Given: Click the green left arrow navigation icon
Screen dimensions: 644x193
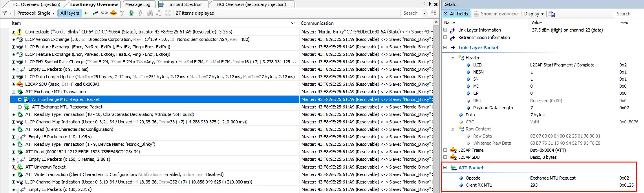Looking at the screenshot, I should 86,13.
